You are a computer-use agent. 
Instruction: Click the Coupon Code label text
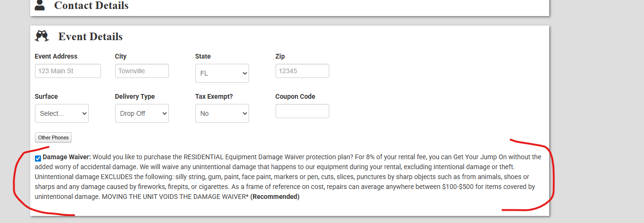click(295, 96)
